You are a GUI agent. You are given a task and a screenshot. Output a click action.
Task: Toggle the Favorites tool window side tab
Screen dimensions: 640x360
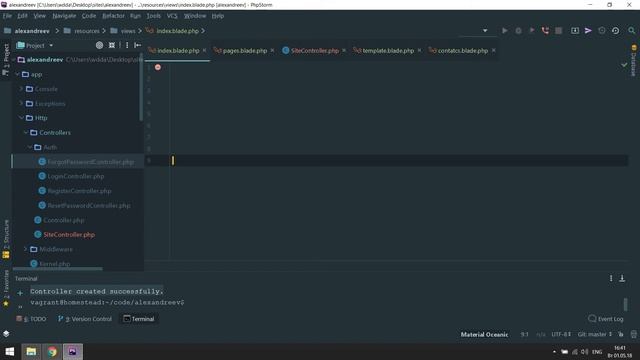6,288
